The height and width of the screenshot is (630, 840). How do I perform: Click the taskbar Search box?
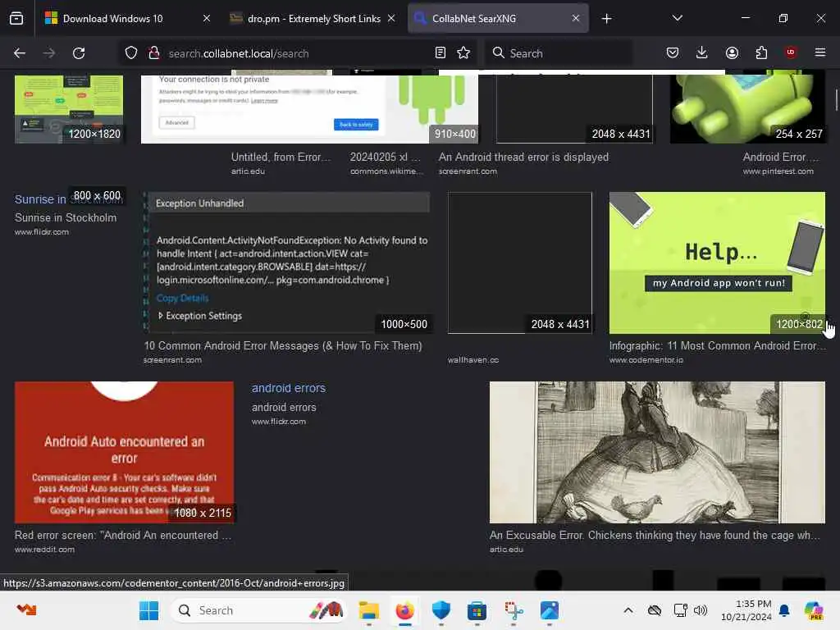pyautogui.click(x=258, y=610)
